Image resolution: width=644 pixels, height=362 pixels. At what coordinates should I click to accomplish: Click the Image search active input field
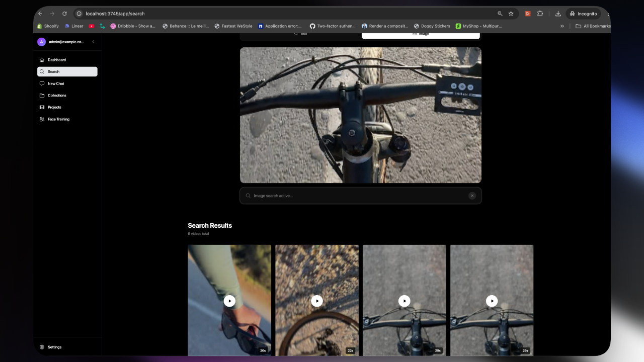click(x=360, y=196)
